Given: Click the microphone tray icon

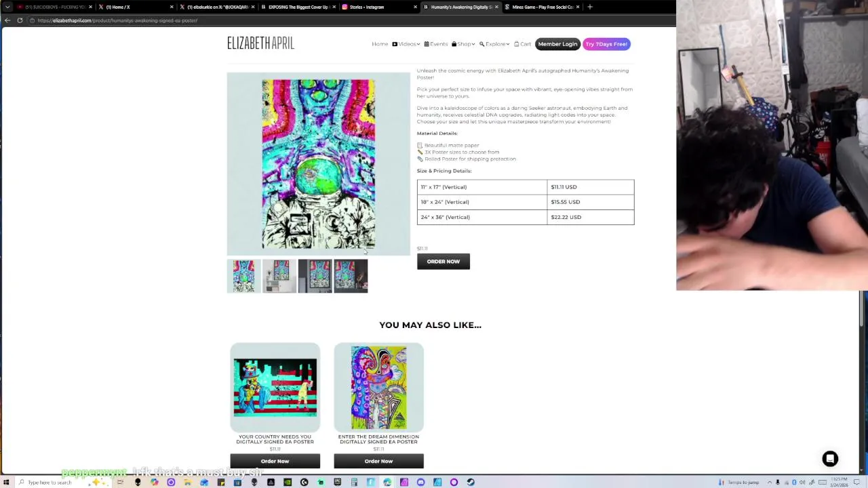Looking at the screenshot, I should (778, 483).
